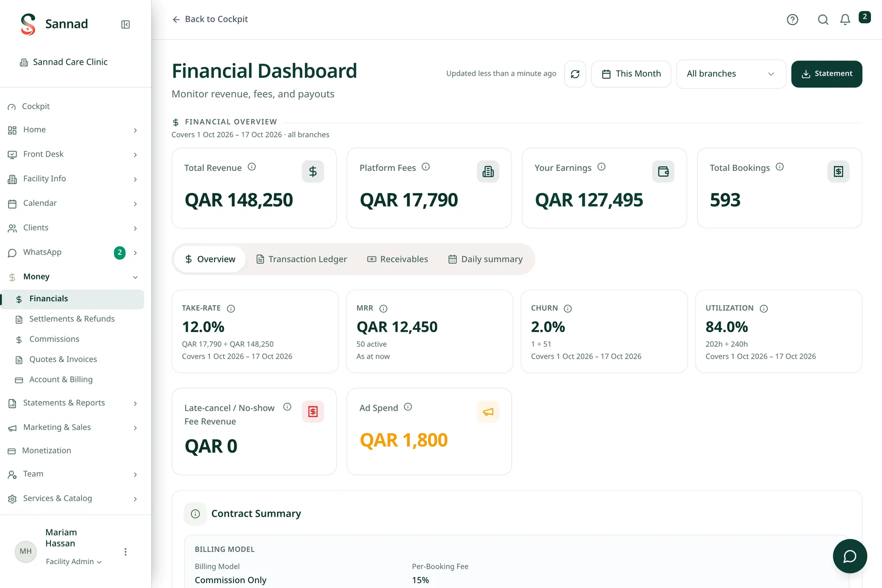Screen dimensions: 882x588
Task: Open Settlements & Refunds page
Action: click(72, 319)
